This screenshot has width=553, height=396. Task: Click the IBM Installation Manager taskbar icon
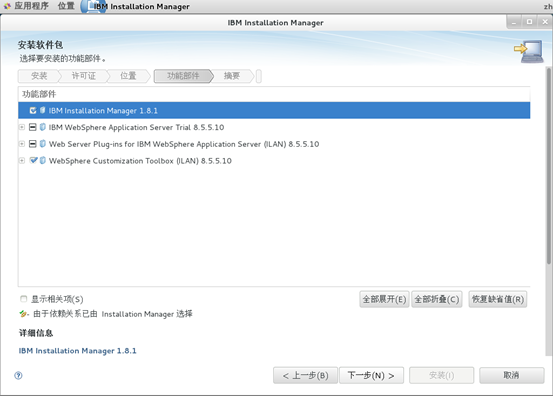pos(92,6)
